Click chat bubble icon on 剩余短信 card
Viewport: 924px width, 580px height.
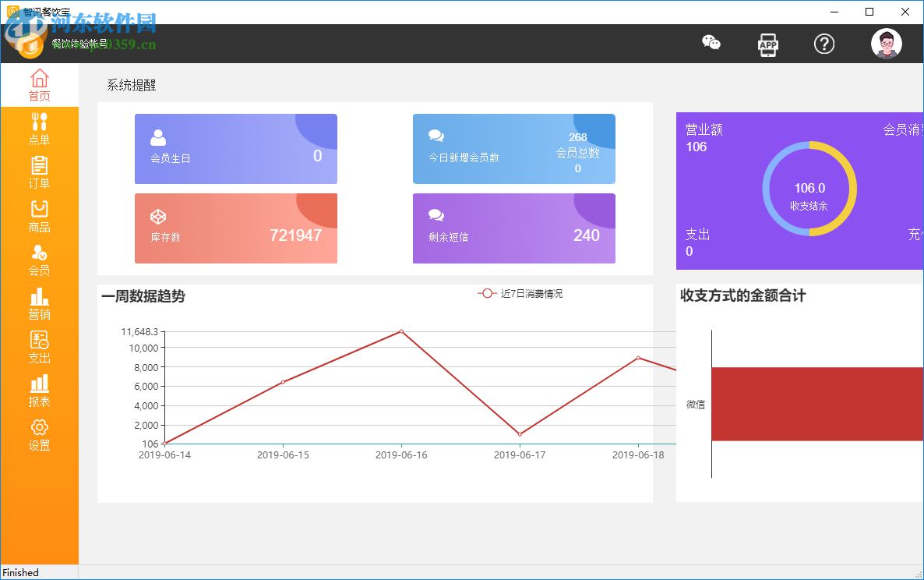(436, 215)
